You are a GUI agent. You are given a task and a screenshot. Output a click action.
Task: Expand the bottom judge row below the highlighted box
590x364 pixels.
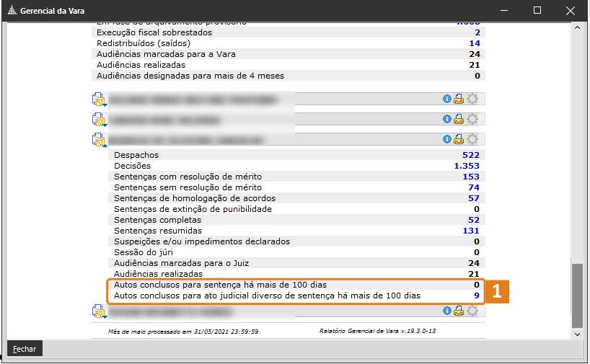(99, 312)
